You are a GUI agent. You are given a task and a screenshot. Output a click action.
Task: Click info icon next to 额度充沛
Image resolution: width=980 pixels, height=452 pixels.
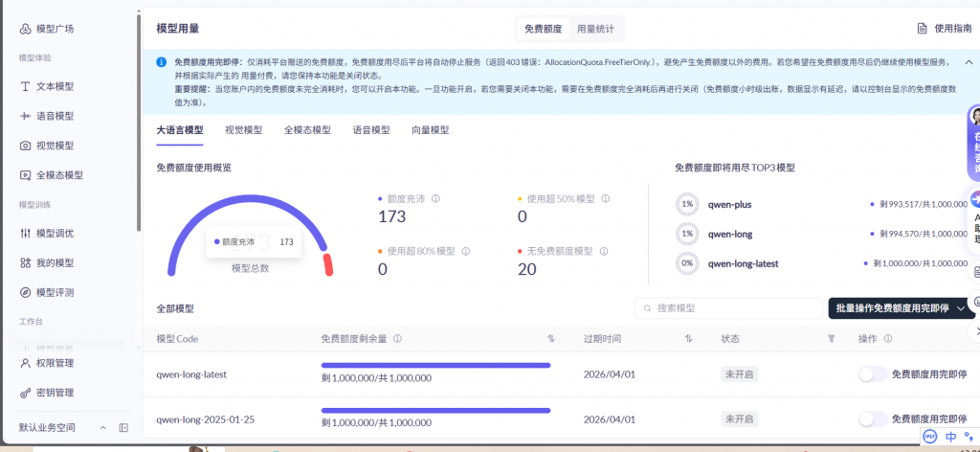[435, 199]
